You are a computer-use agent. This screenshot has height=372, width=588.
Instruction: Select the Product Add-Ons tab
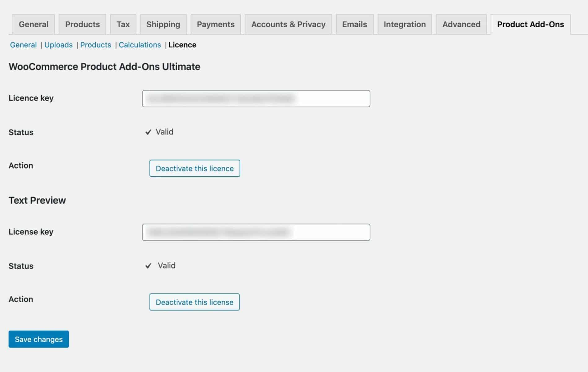tap(530, 24)
